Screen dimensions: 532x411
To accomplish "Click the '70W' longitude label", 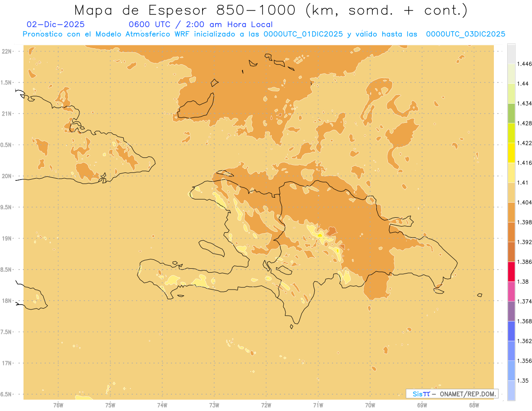I will (x=370, y=405).
